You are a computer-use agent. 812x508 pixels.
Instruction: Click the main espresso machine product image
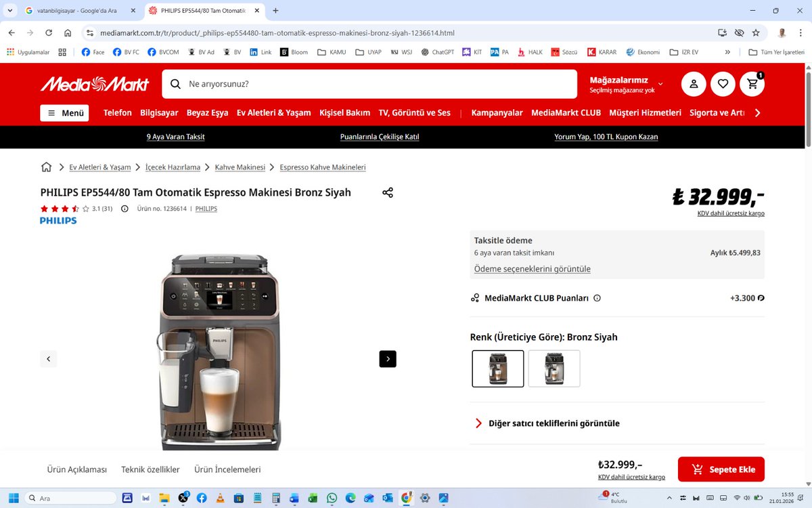(x=218, y=351)
